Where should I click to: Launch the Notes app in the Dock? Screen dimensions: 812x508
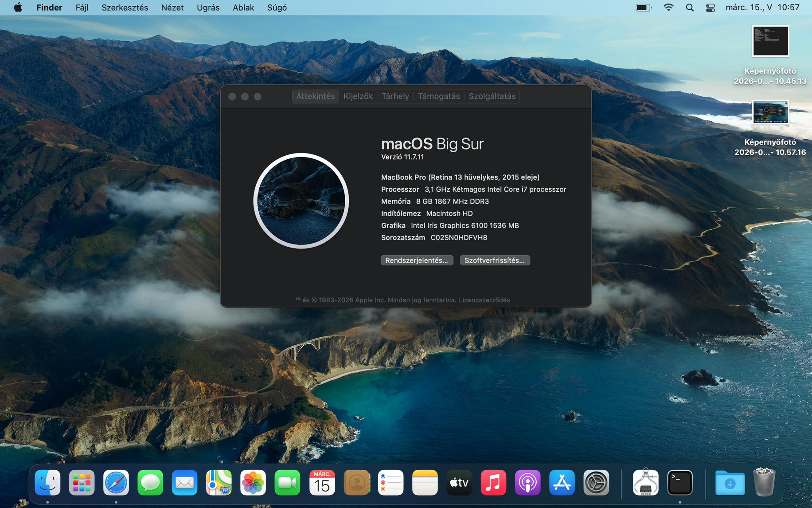pyautogui.click(x=425, y=482)
